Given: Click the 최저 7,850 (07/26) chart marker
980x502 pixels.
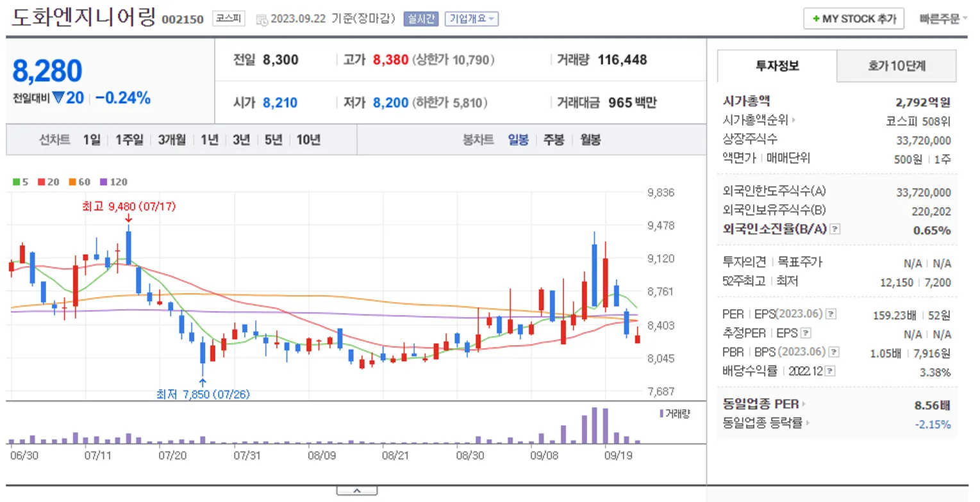Looking at the screenshot, I should (203, 394).
